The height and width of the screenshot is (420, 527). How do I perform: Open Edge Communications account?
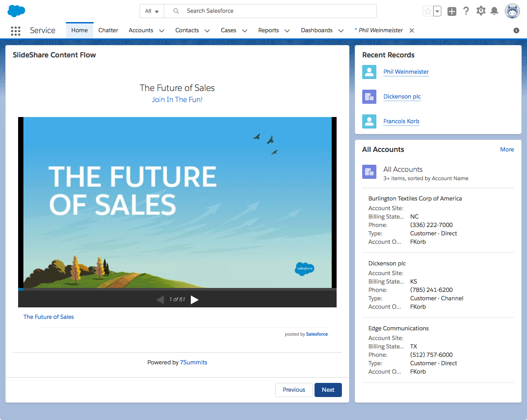(x=398, y=328)
